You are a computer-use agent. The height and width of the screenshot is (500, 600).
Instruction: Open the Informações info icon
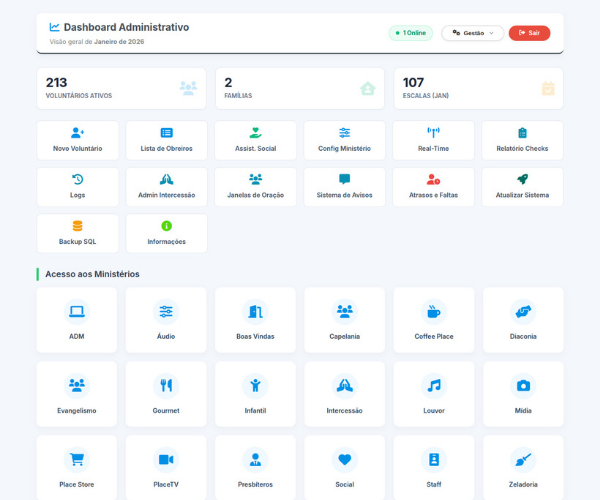pos(167,226)
